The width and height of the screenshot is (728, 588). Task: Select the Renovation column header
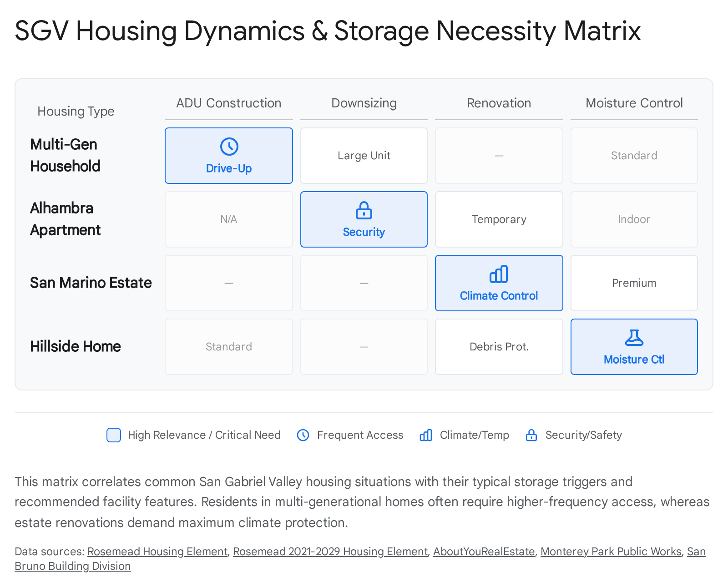tap(499, 103)
